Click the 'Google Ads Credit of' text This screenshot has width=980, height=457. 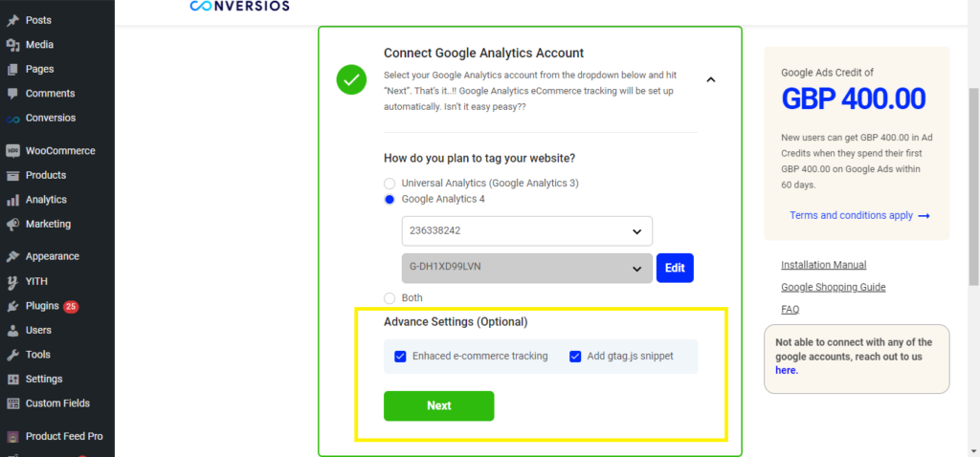pyautogui.click(x=828, y=73)
